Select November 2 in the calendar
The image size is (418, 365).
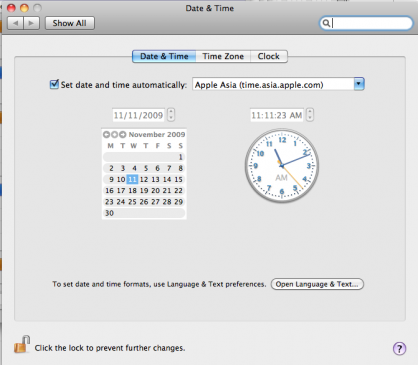[111, 168]
